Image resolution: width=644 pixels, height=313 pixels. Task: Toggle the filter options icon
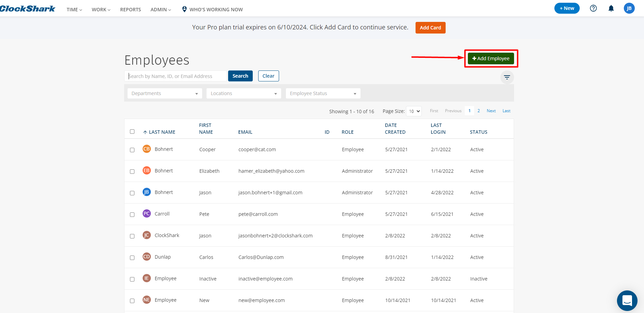tap(507, 77)
